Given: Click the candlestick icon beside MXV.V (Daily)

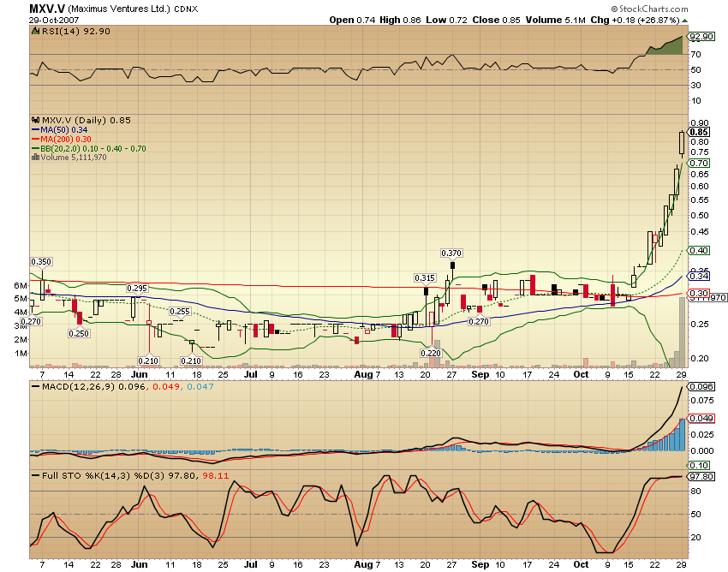Looking at the screenshot, I should (36, 120).
